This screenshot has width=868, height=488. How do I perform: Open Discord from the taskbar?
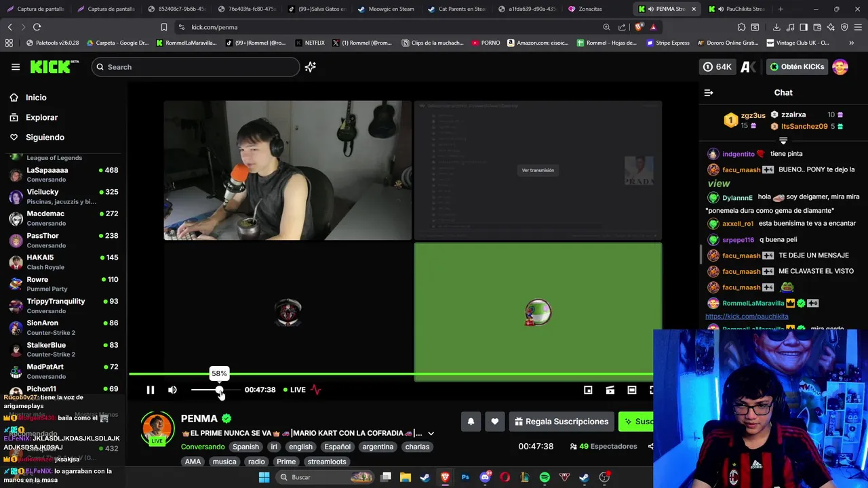(485, 477)
